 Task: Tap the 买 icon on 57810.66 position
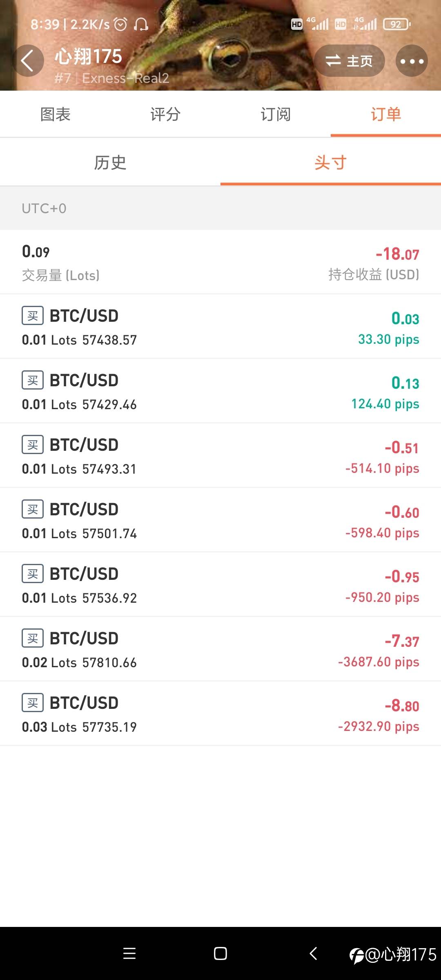point(33,639)
